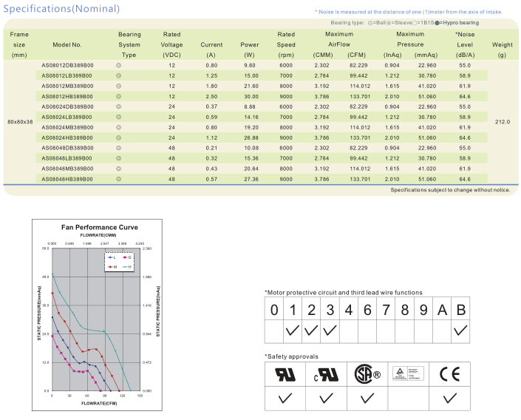
Task: Click the CSA safety approval logo
Action: tap(367, 374)
